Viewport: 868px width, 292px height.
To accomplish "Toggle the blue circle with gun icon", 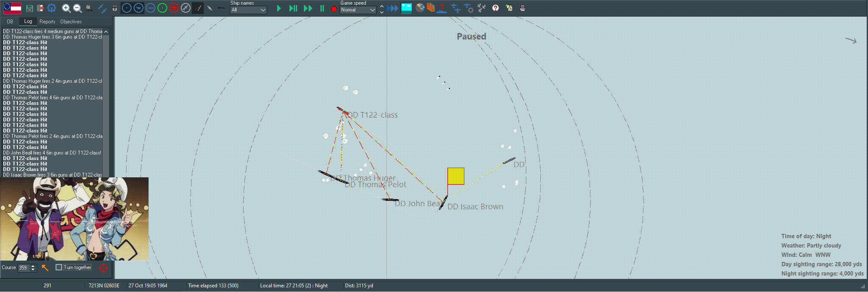I will (138, 8).
